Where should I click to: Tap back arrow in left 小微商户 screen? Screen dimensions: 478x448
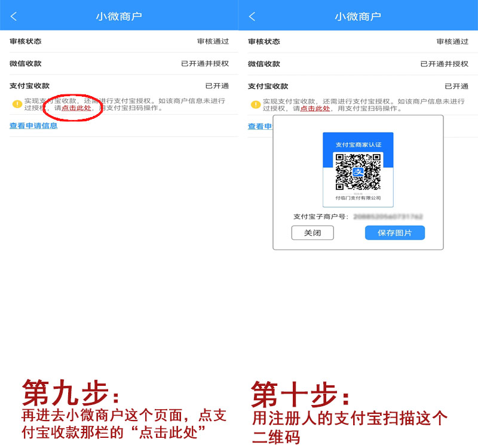tap(14, 16)
